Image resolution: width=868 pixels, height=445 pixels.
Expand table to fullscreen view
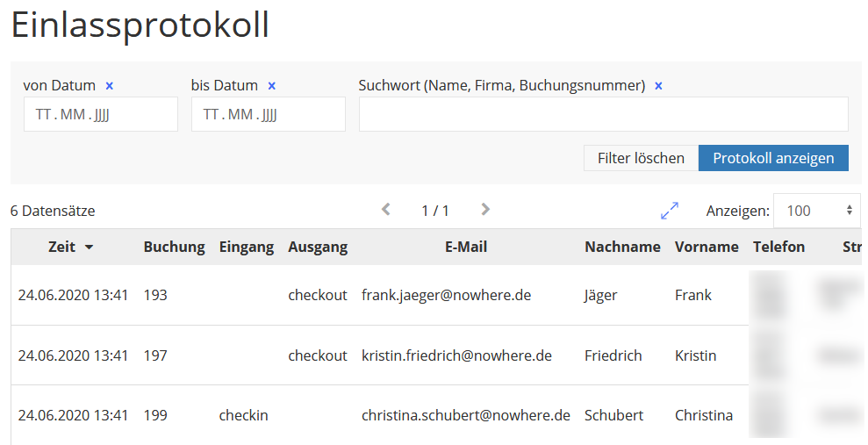click(x=670, y=211)
